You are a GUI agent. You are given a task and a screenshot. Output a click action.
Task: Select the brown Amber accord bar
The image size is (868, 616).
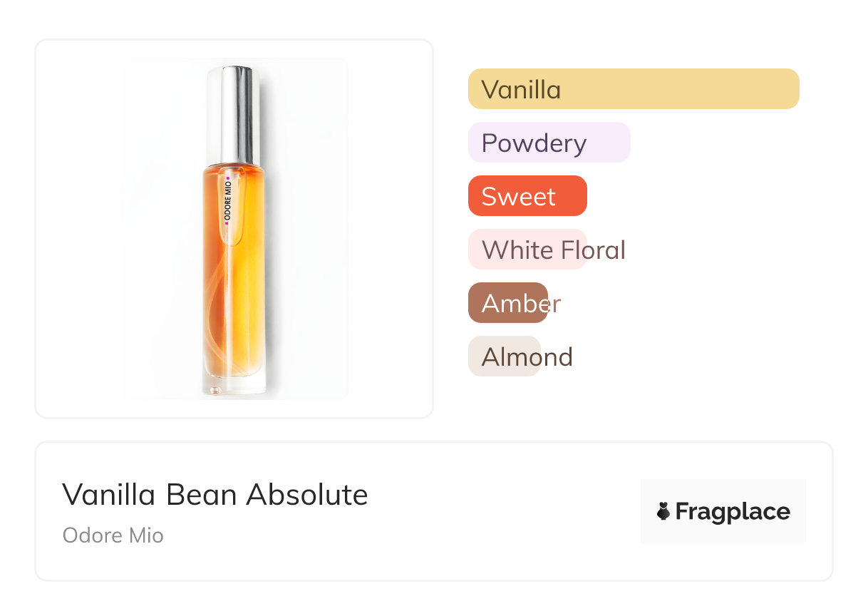507,303
